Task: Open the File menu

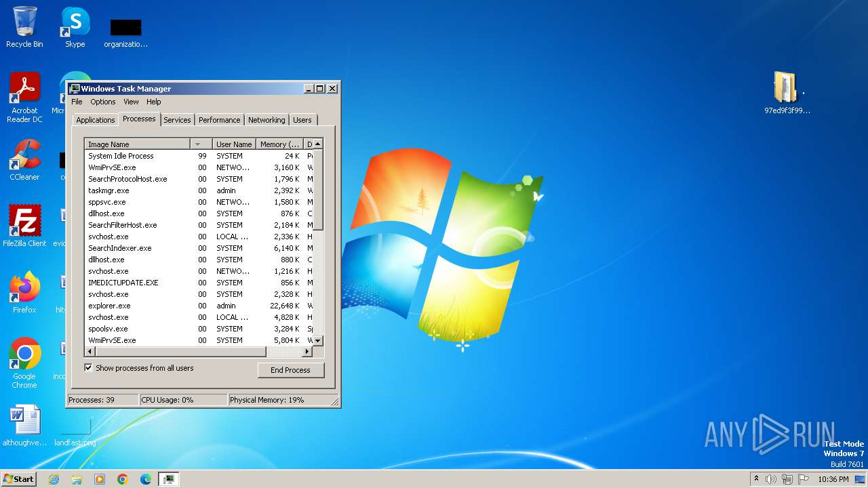Action: 77,102
